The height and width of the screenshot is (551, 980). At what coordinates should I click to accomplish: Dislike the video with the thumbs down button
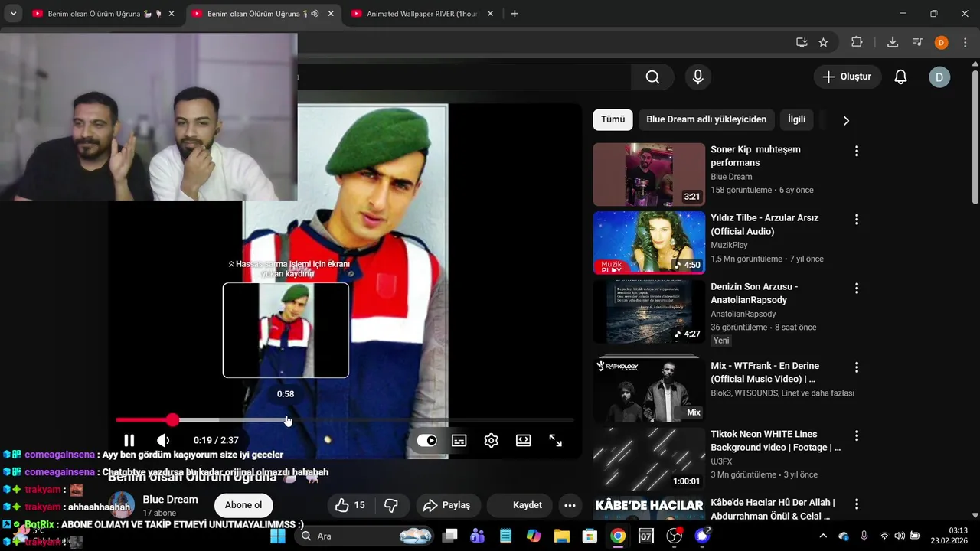pos(391,505)
